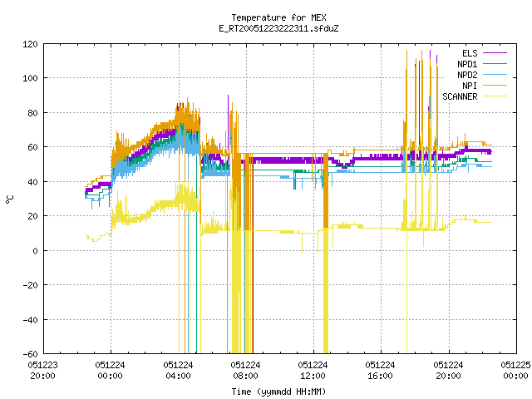Click the purple ELS legend line sample
This screenshot has width=532, height=399.
(x=495, y=53)
